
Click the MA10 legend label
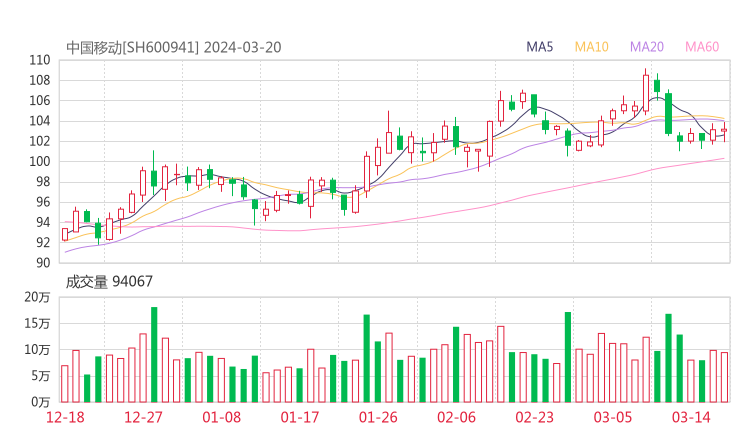591,47
